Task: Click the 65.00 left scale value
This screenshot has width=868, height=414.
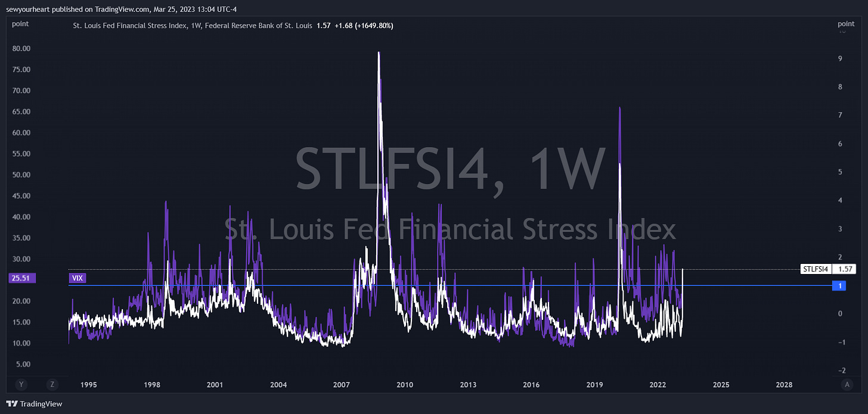Action: 21,111
